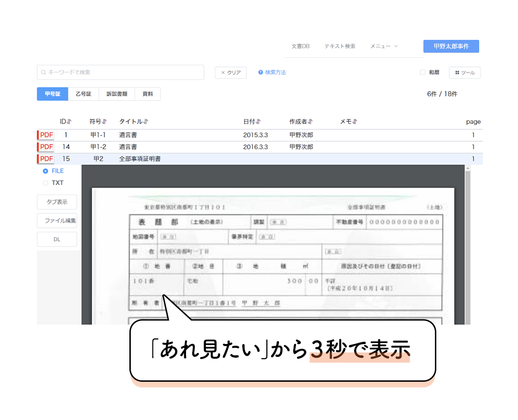
Task: Click the keyword search input field
Action: tap(120, 72)
